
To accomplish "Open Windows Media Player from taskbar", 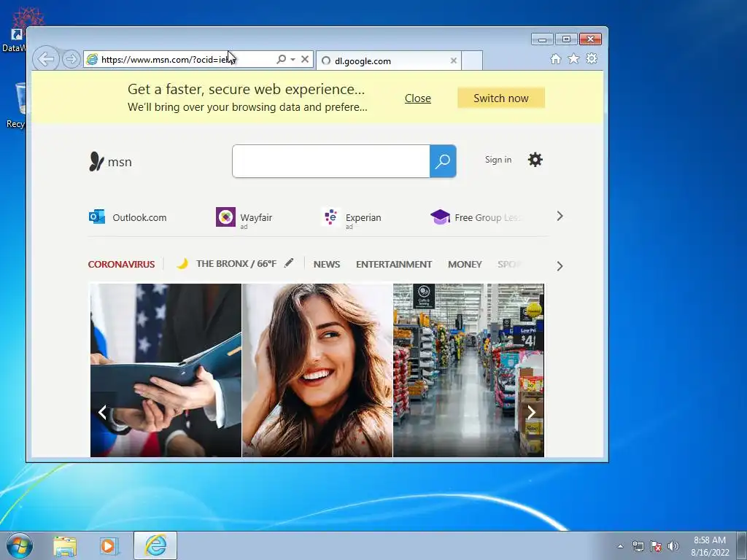I will coord(109,545).
